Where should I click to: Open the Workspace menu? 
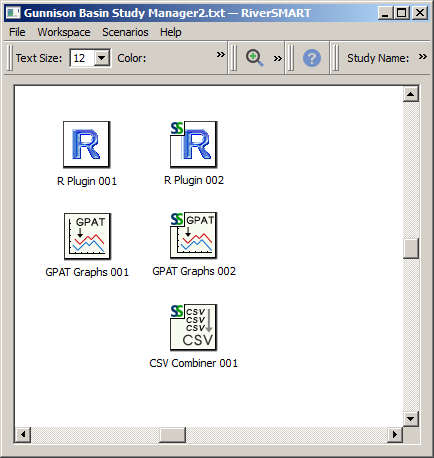pos(64,32)
